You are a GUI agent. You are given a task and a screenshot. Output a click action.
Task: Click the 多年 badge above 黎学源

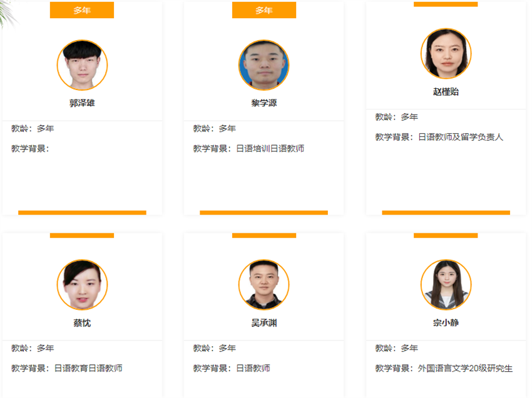pyautogui.click(x=264, y=10)
